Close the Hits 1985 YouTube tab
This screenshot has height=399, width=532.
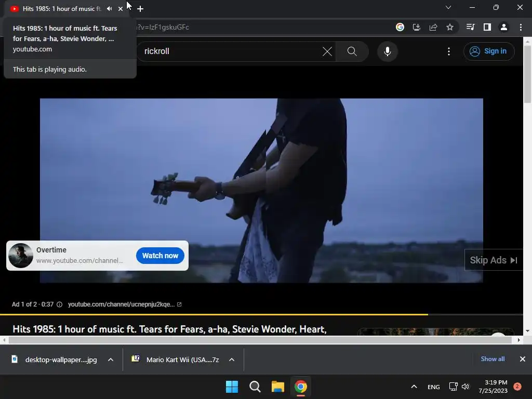[x=121, y=9]
